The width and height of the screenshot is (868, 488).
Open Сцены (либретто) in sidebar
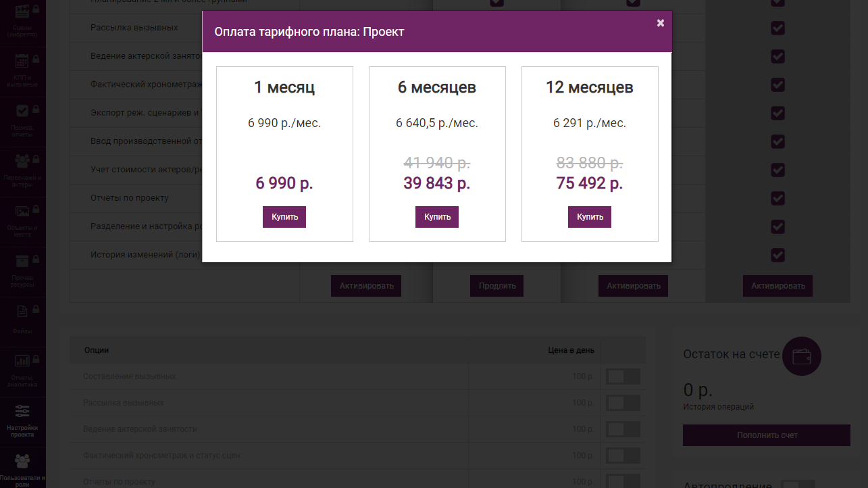(23, 20)
